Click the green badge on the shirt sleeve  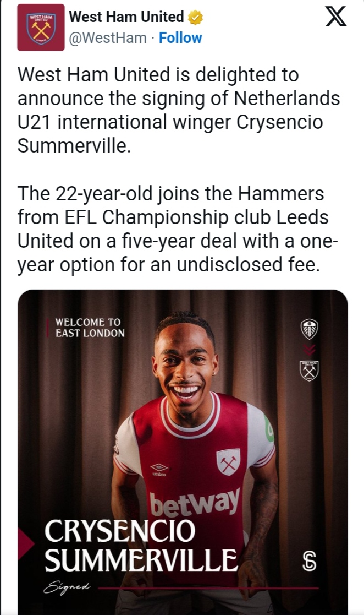(x=269, y=428)
